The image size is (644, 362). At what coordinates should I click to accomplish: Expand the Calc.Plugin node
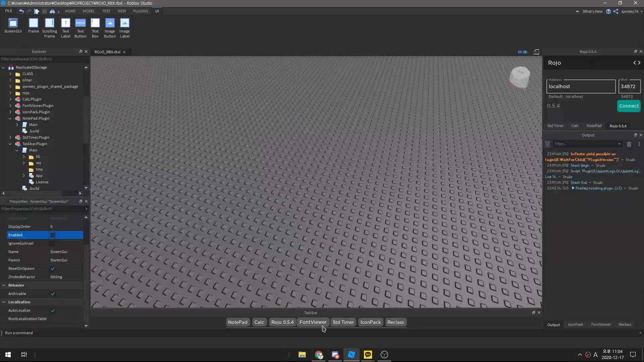tap(10, 99)
